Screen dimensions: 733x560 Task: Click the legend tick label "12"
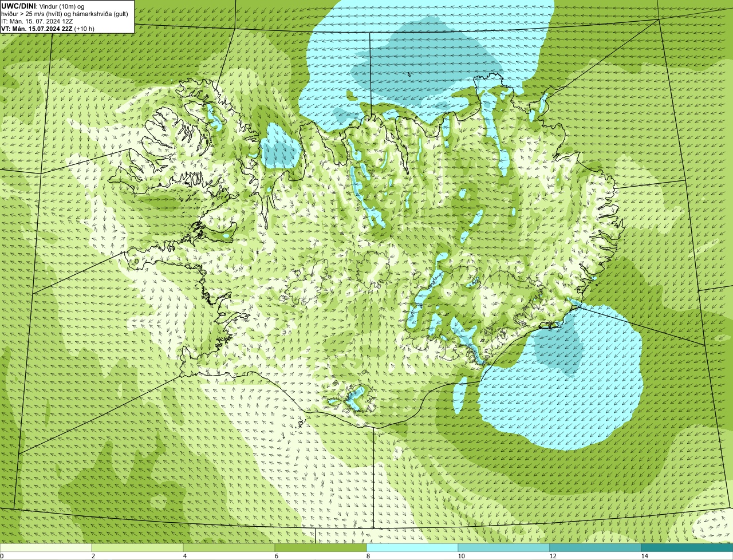point(553,556)
